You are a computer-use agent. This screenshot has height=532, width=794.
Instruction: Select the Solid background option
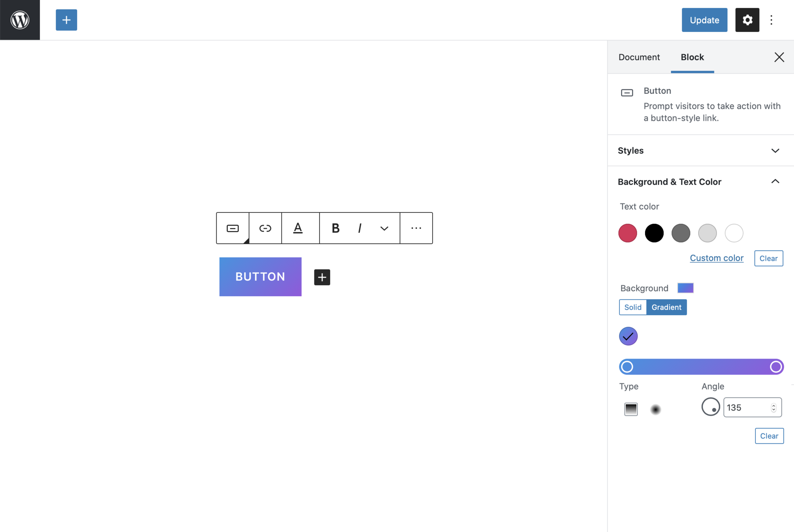click(x=632, y=307)
